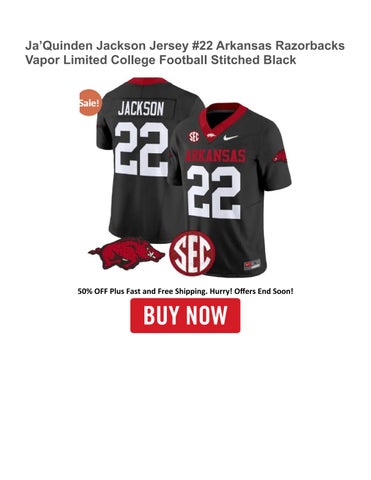Click the 50% OFF free shipping text
Viewport: 371px width, 480px height.
pyautogui.click(x=185, y=291)
